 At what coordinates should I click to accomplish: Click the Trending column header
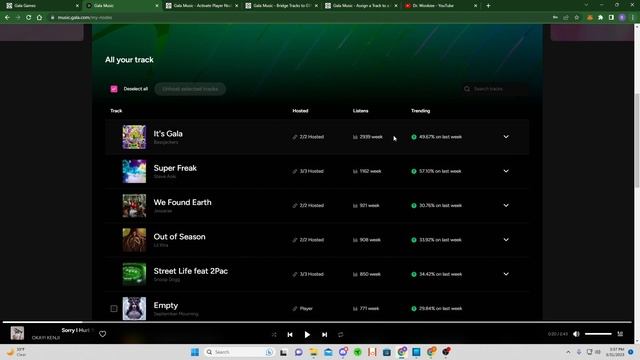(x=420, y=111)
